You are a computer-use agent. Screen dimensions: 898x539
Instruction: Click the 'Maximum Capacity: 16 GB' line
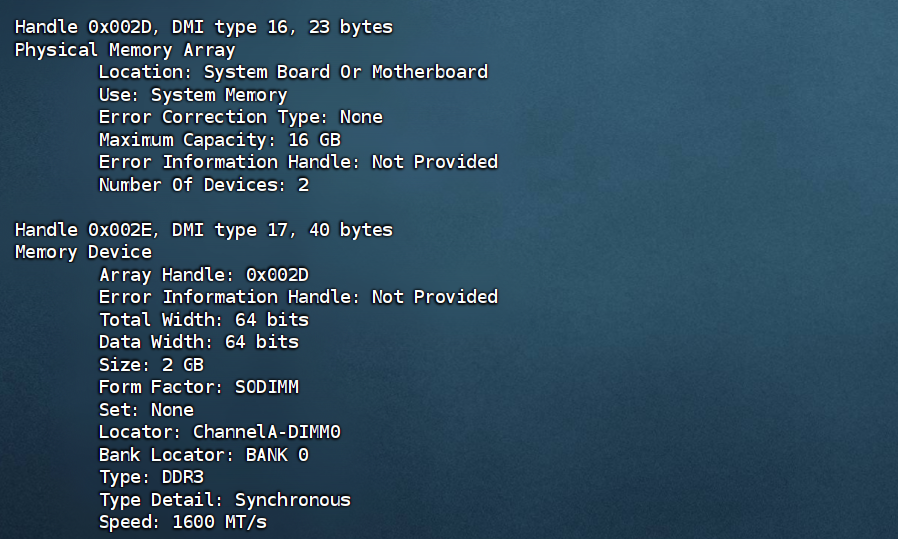point(220,140)
